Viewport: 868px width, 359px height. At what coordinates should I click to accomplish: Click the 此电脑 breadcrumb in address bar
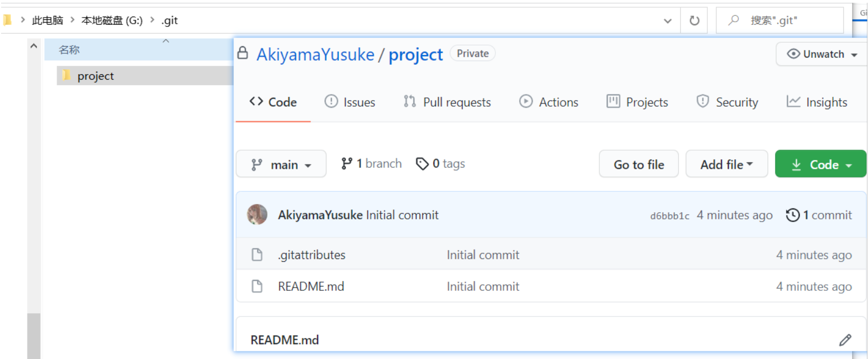pyautogui.click(x=47, y=21)
